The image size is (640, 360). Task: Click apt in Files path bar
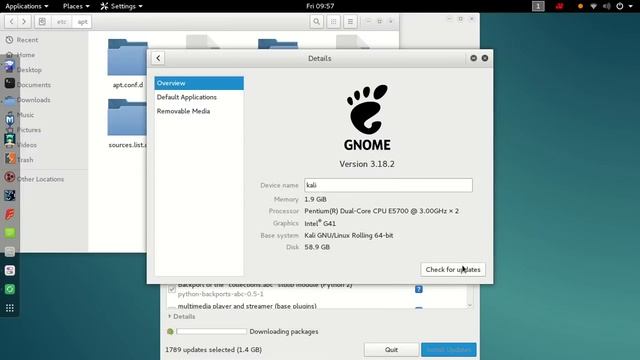(82, 22)
